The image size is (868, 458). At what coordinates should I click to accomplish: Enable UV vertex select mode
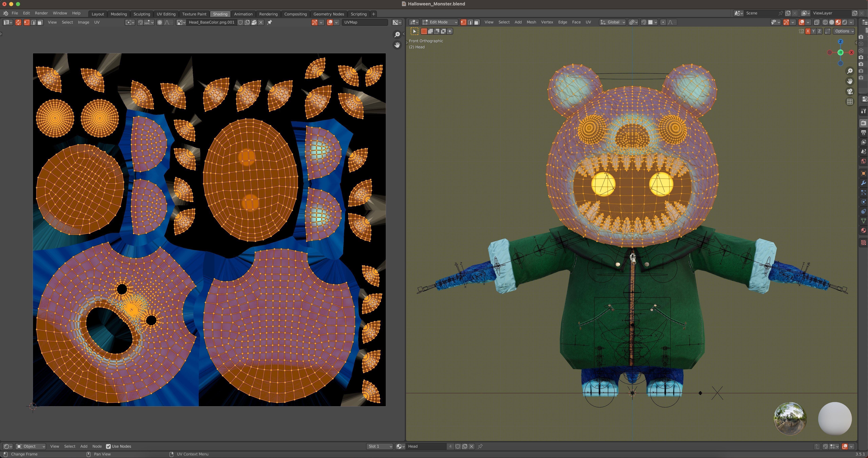coord(27,22)
